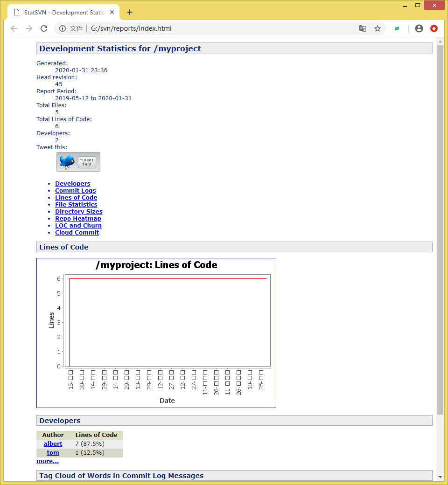Open the translate page icon
The width and height of the screenshot is (448, 485).
click(363, 28)
